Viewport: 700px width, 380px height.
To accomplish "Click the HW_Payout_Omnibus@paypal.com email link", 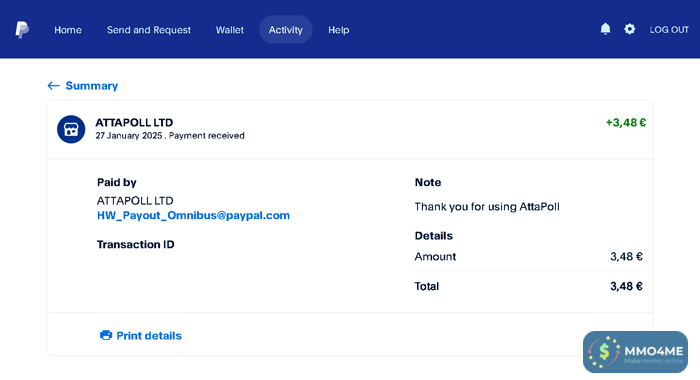I will [193, 216].
